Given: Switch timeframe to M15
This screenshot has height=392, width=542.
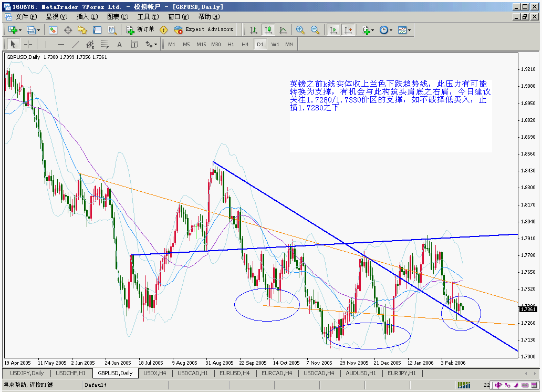Looking at the screenshot, I should [201, 44].
